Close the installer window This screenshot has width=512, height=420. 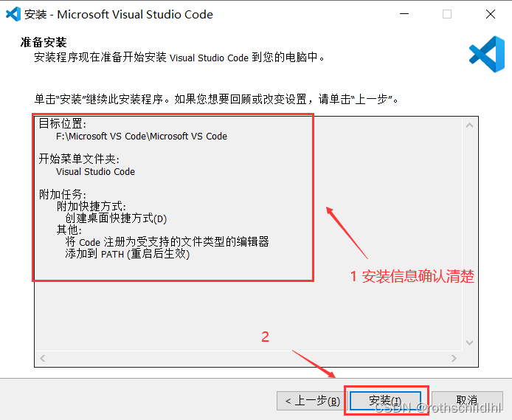coord(491,14)
